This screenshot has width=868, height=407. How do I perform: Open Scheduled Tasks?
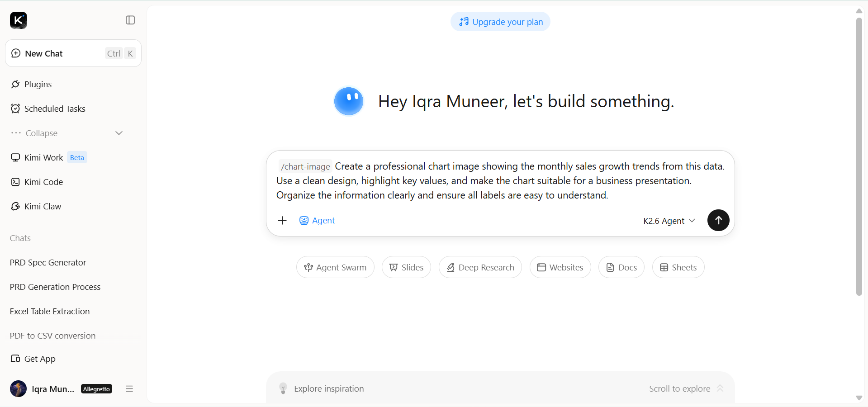pyautogui.click(x=55, y=109)
